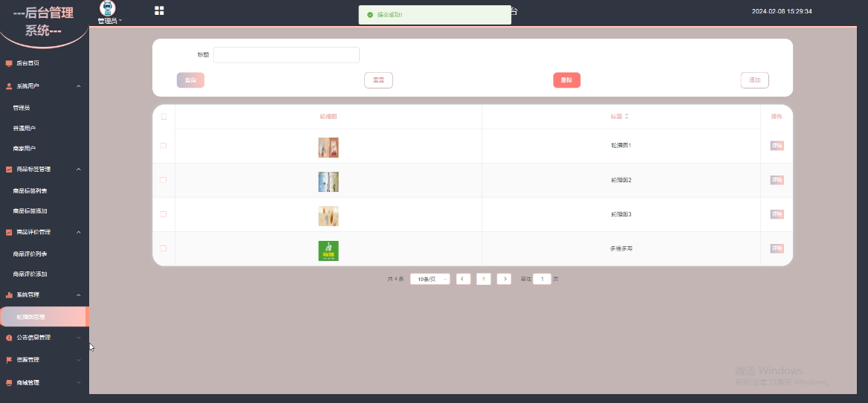This screenshot has width=868, height=403.
Task: Click the red 删除 delete button
Action: pyautogui.click(x=567, y=80)
